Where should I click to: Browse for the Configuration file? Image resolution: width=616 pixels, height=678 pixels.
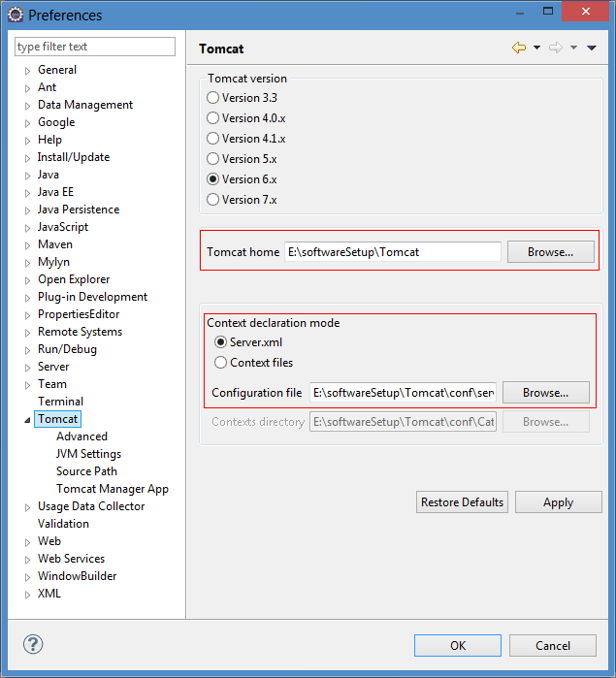[x=545, y=393]
